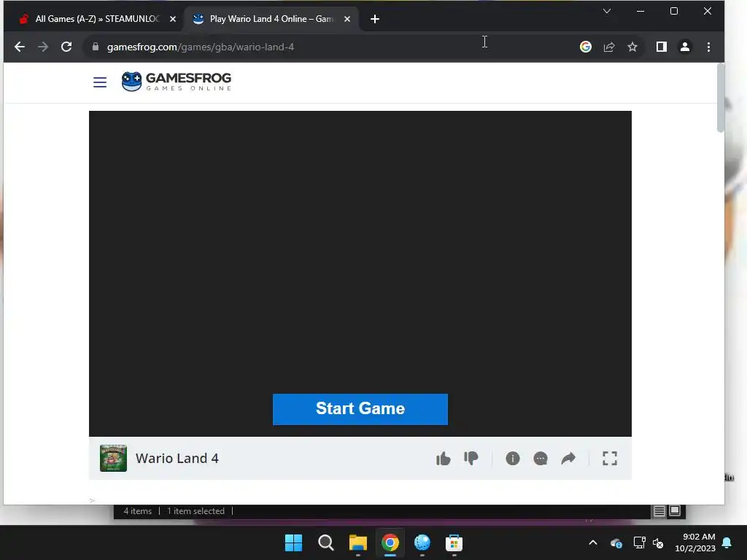Open Google account icon in toolbar
Image resolution: width=747 pixels, height=560 pixels.
tap(586, 47)
